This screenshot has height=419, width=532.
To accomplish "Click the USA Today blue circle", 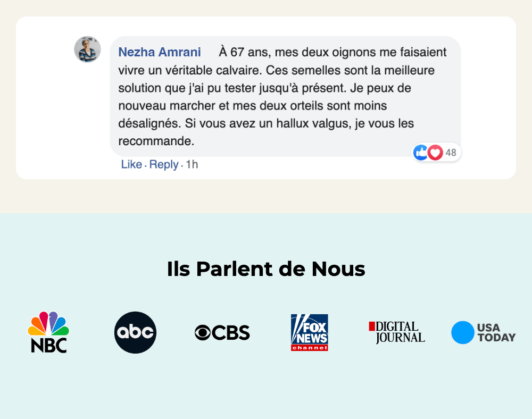I will pos(462,332).
